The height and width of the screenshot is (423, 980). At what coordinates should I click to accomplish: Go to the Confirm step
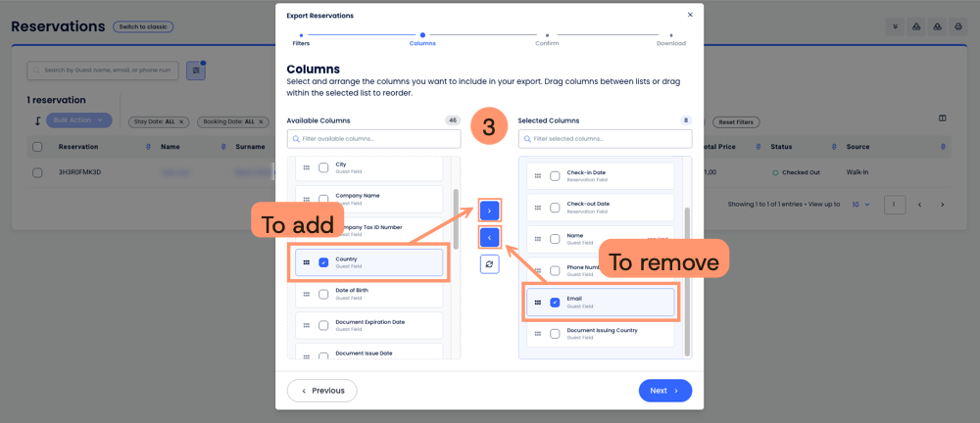coord(547,40)
